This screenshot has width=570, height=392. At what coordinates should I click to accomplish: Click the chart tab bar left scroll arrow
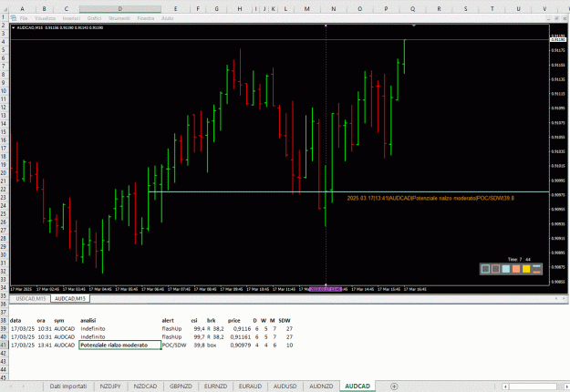click(556, 299)
